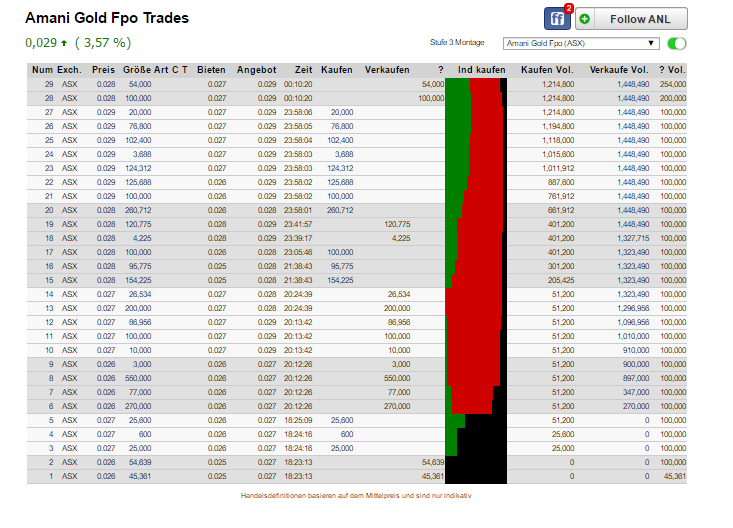The width and height of the screenshot is (733, 528).
Task: Click the Amani Gold Fpo Trades heading
Action: pos(107,18)
